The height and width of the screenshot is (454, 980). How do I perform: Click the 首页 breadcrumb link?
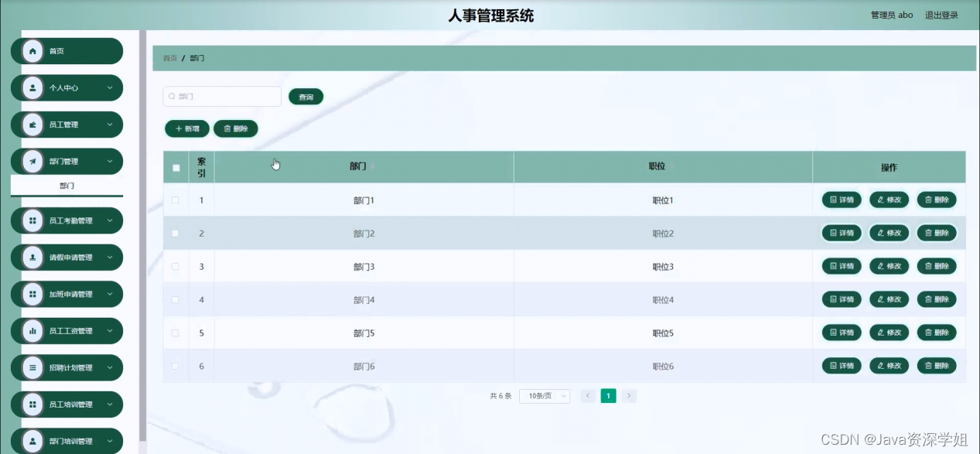click(x=169, y=58)
